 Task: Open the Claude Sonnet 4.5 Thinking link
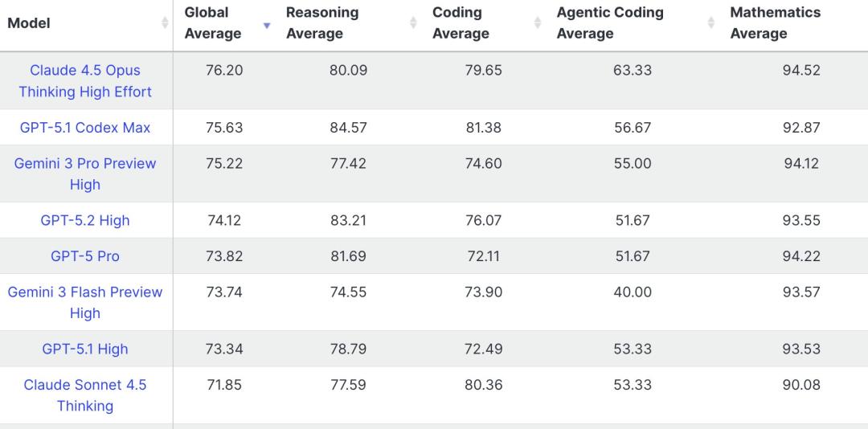pyautogui.click(x=85, y=395)
